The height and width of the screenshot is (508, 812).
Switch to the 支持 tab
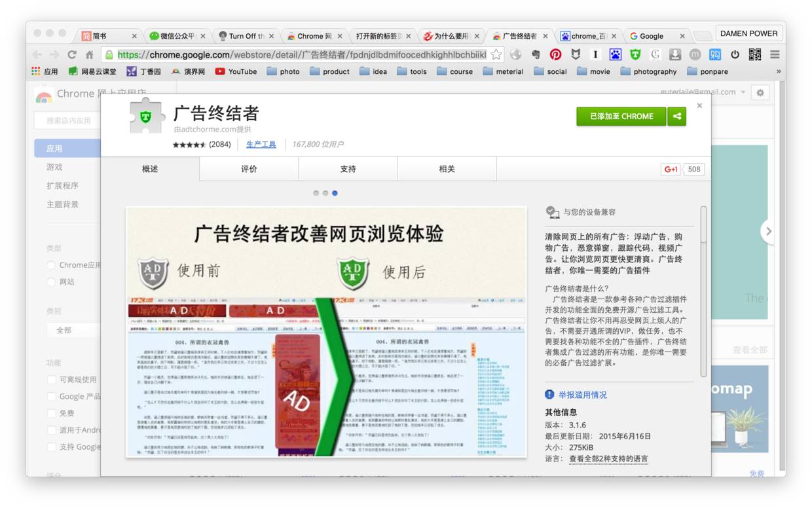coord(348,169)
